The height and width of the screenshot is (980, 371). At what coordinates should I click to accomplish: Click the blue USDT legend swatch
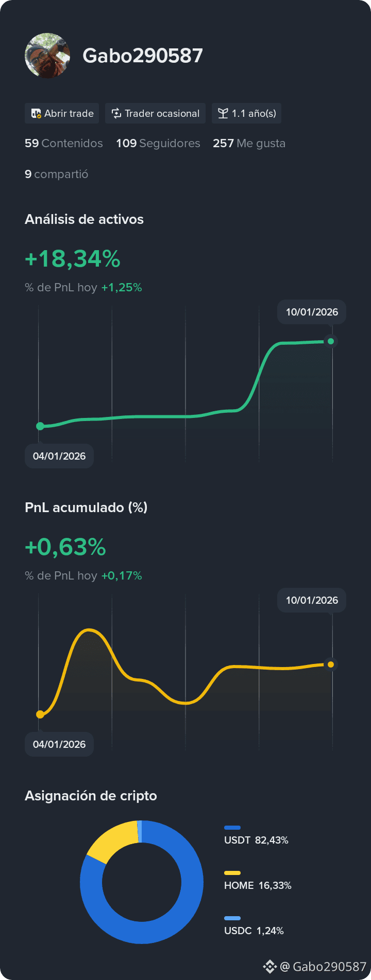[232, 828]
